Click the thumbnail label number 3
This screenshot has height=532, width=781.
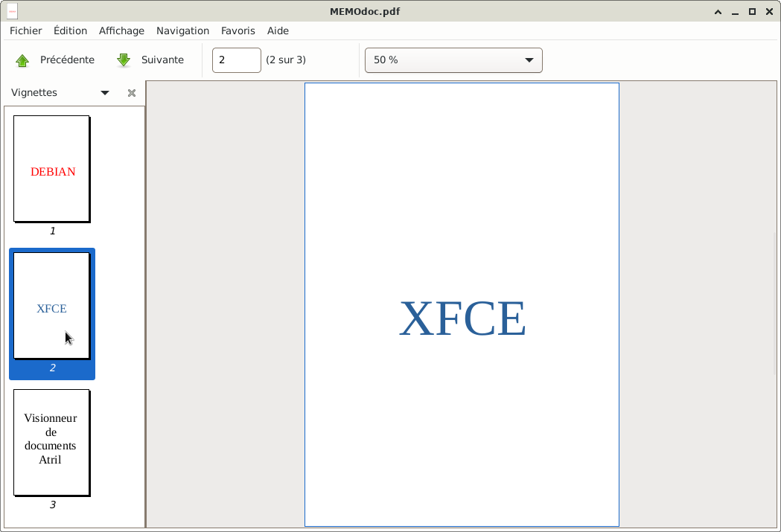[x=52, y=504]
